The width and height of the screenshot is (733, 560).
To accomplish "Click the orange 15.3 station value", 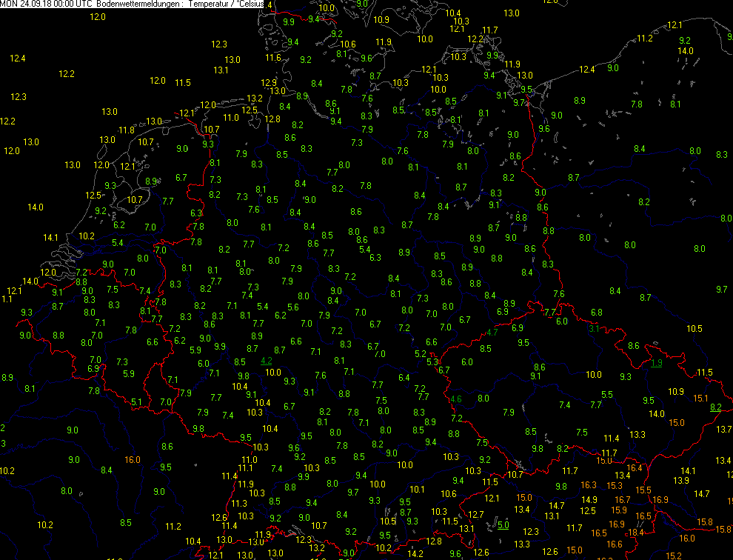I will click(x=615, y=485).
